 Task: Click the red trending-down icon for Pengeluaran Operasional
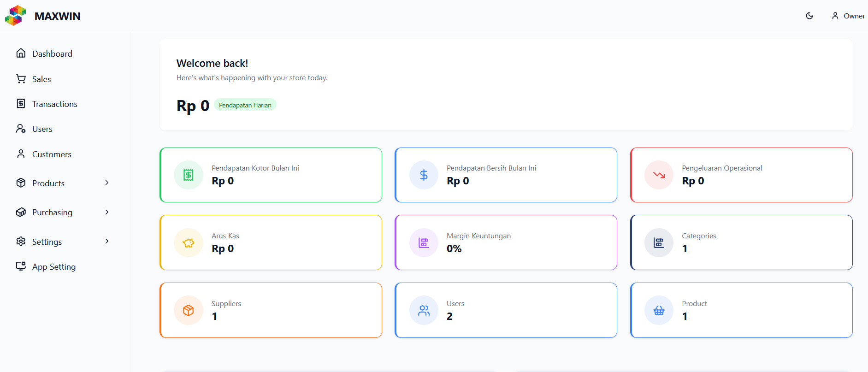[659, 175]
